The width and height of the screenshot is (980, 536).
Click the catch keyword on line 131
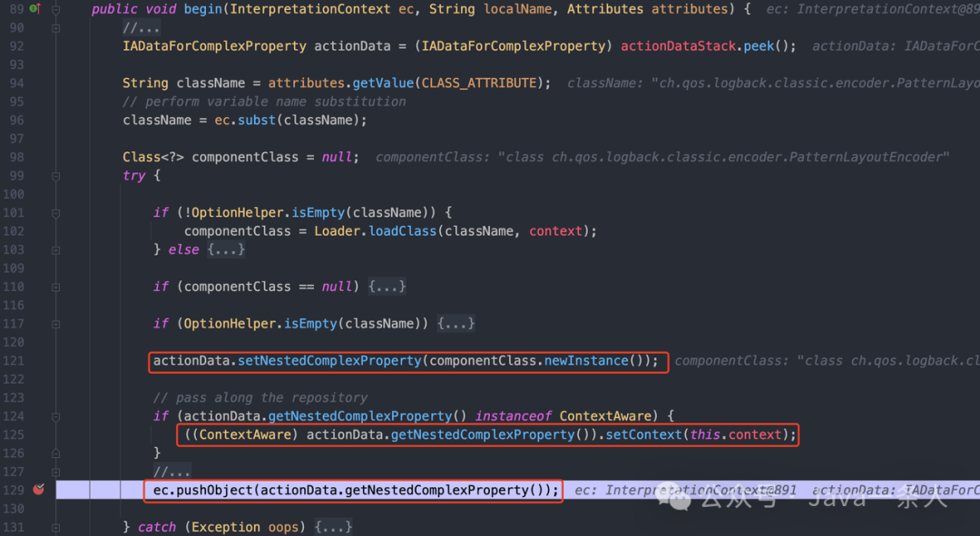(x=157, y=527)
